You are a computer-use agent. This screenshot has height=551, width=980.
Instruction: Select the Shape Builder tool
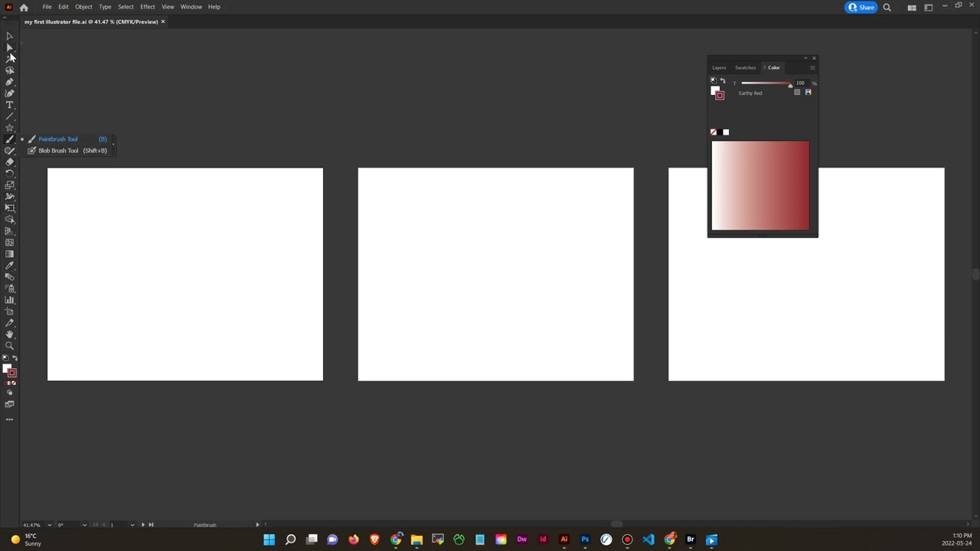coord(9,220)
